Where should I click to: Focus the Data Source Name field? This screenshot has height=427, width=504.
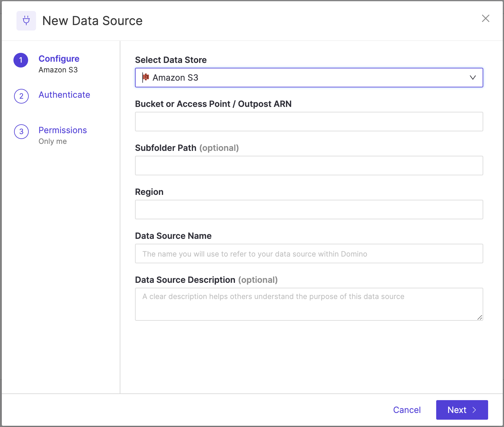tap(309, 254)
